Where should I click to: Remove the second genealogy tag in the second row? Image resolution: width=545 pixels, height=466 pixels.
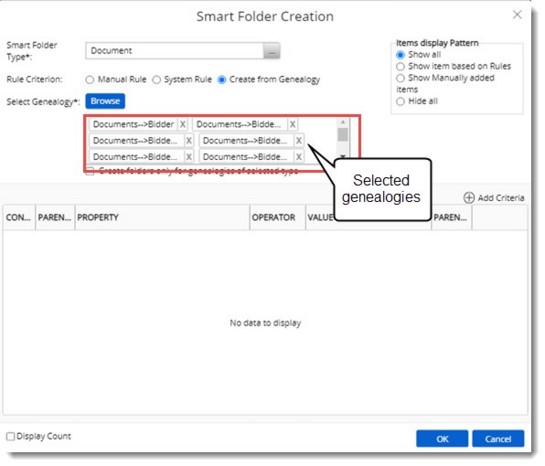299,141
